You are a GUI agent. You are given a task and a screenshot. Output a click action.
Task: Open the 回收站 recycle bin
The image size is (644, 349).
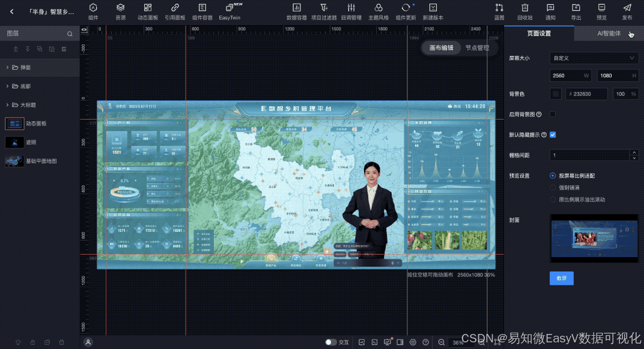(525, 11)
